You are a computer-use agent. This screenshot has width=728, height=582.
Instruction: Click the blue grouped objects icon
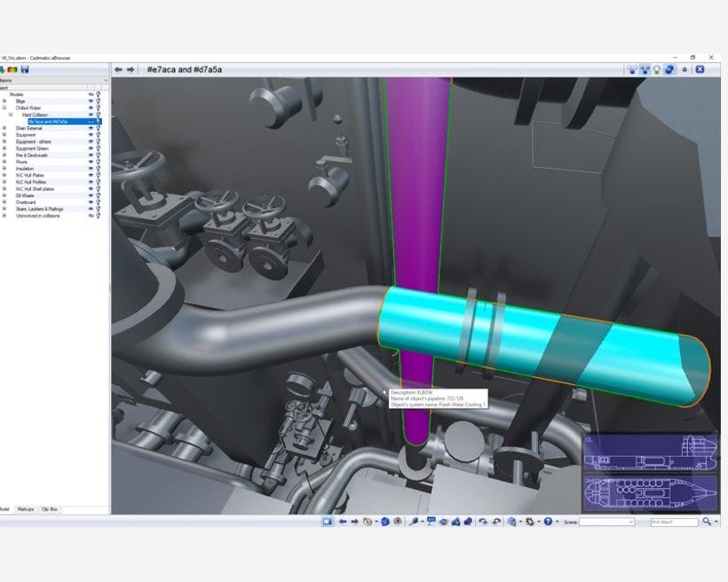(455, 522)
